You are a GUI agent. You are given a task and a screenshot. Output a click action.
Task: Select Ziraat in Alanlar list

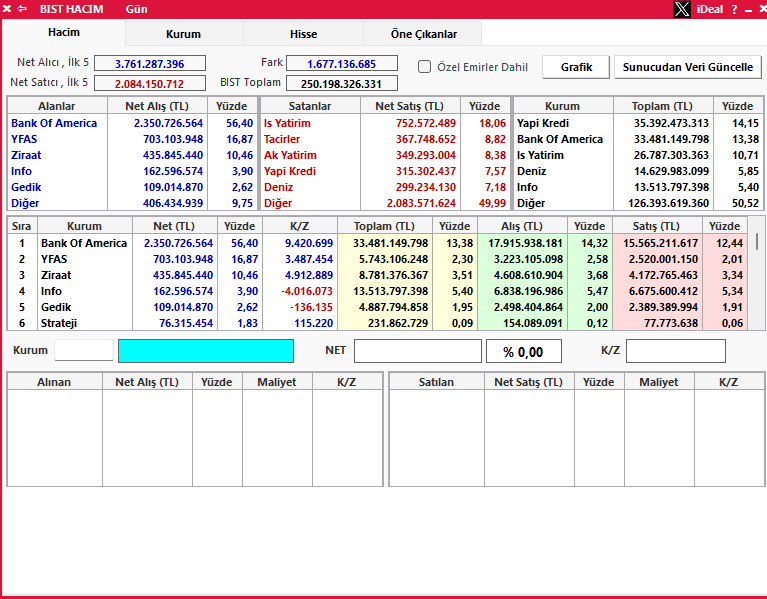pos(26,155)
